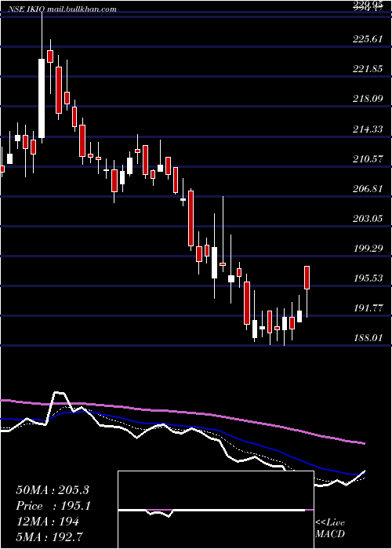Click the MACD inset panel
Viewport: 392px width, 549px height.
coord(216,510)
